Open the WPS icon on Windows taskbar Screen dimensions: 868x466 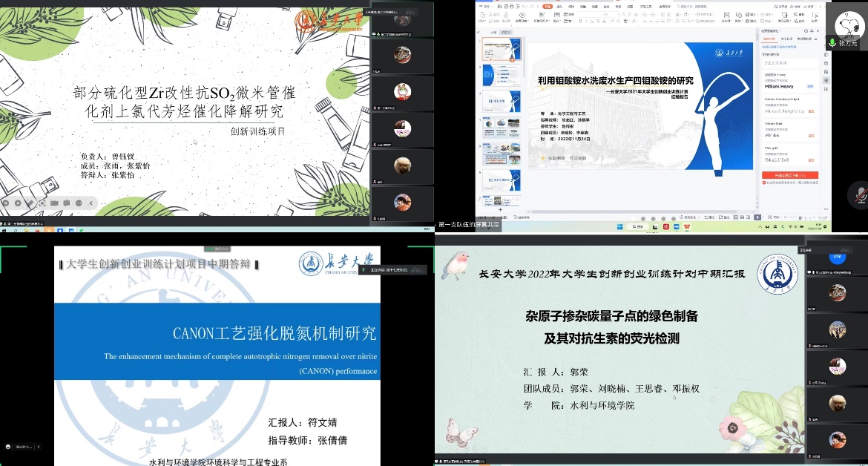click(x=687, y=226)
